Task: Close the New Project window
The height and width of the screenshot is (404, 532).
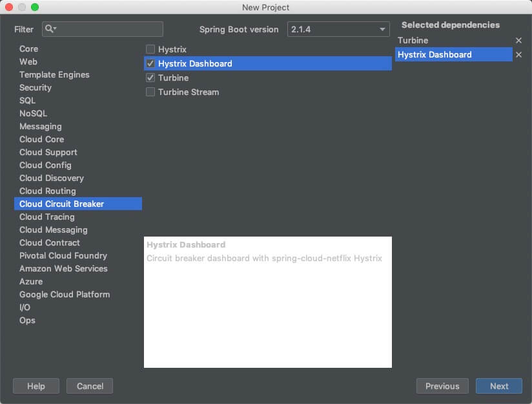Action: (9, 7)
